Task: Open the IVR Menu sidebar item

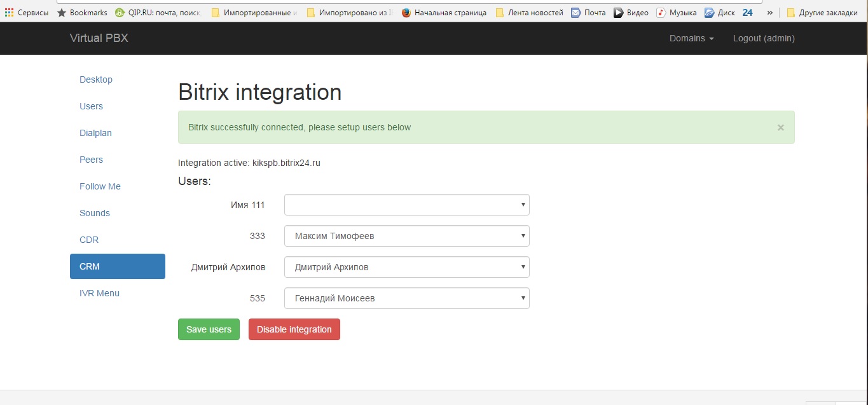Action: 99,293
